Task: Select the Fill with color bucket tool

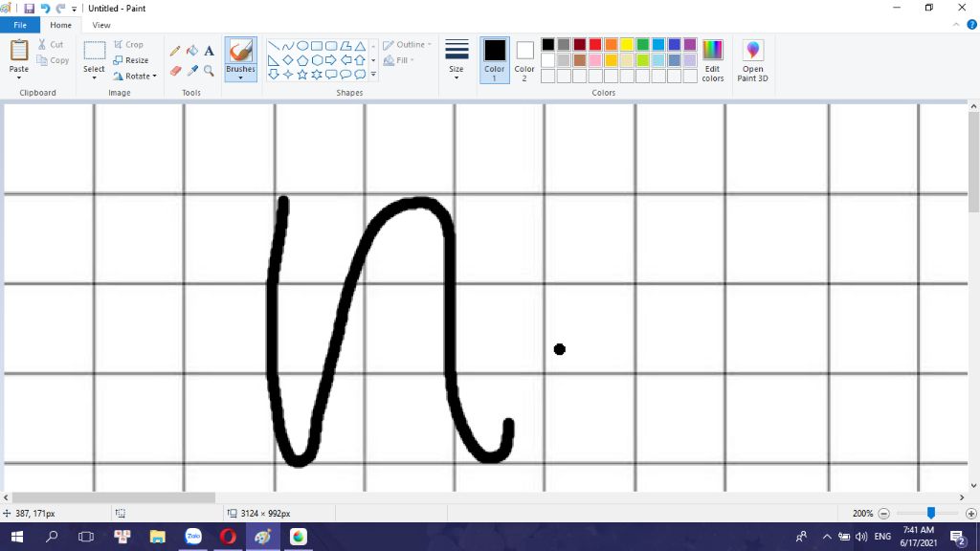Action: [192, 52]
